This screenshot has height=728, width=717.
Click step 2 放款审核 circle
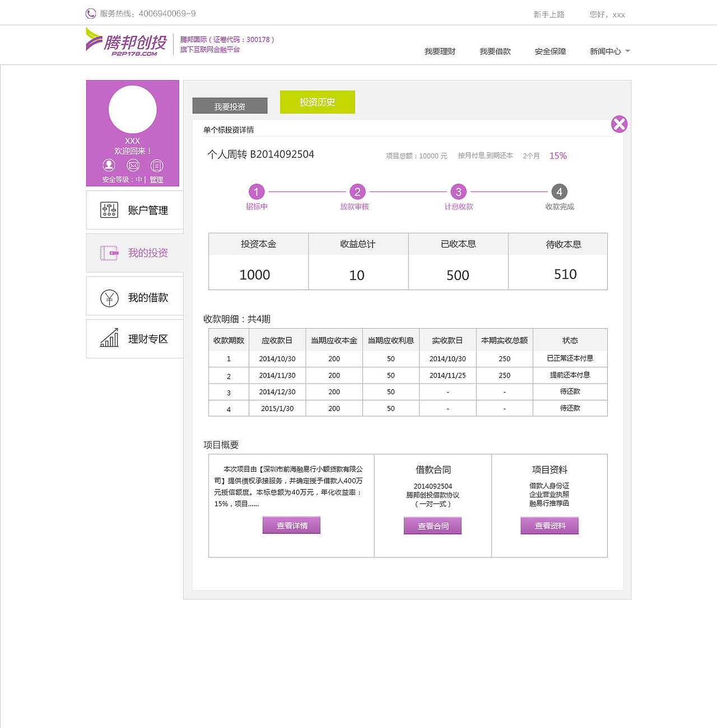pyautogui.click(x=357, y=192)
